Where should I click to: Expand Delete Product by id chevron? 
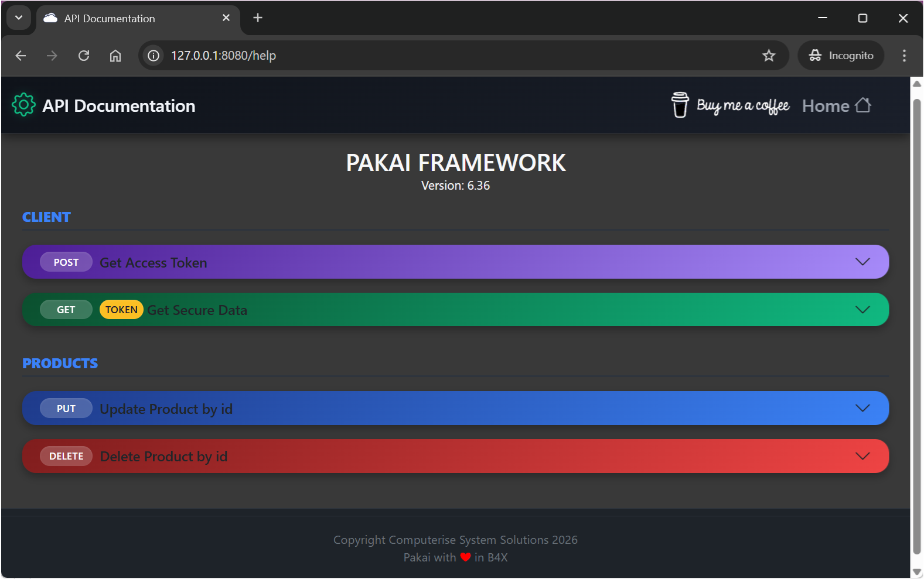[x=862, y=456]
